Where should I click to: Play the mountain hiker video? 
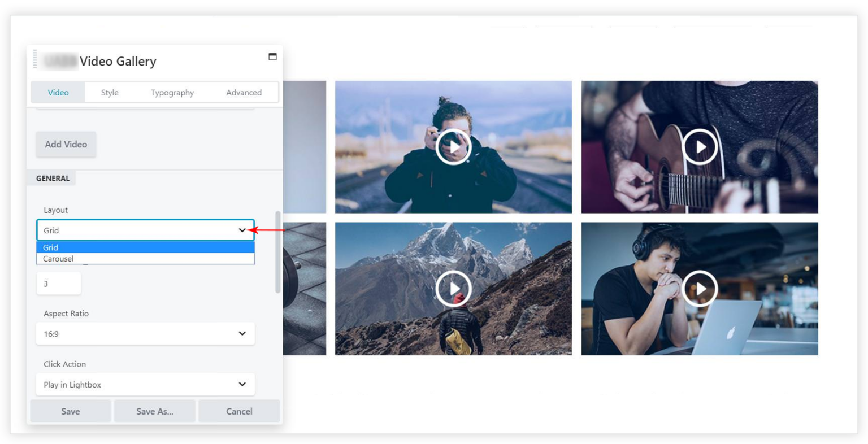tap(453, 288)
